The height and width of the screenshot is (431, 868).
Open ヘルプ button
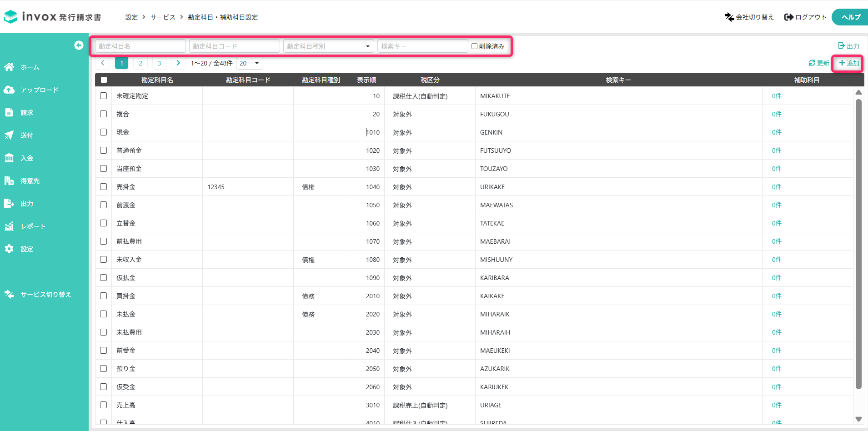point(851,17)
